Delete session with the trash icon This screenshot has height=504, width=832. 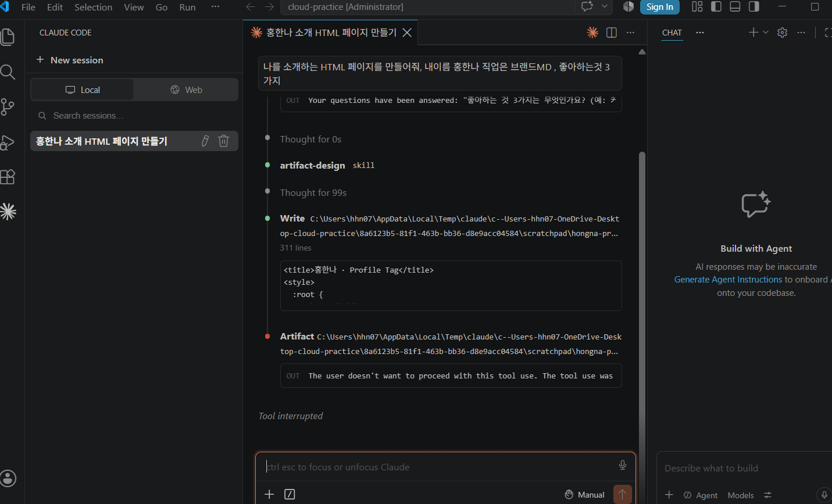pos(223,141)
